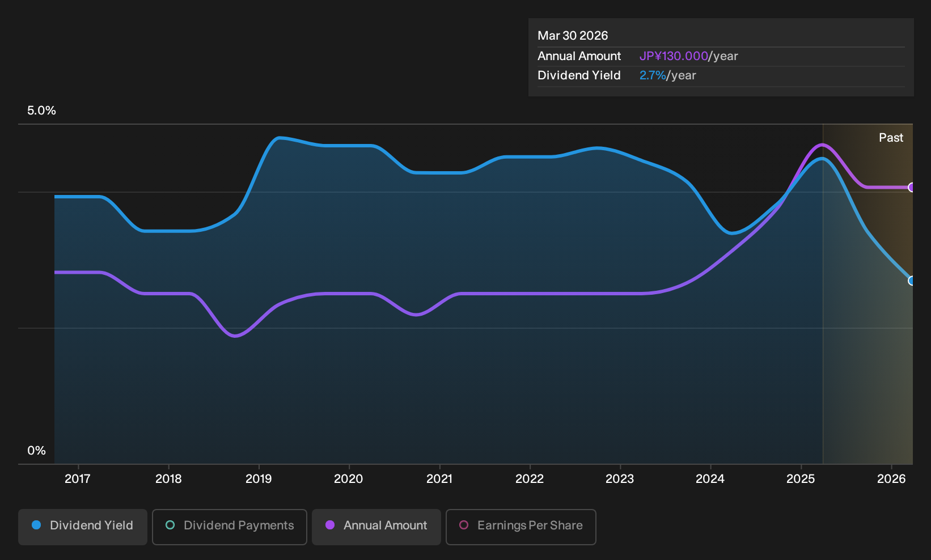This screenshot has height=560, width=931.
Task: Click the 2026 axis year label
Action: (x=891, y=479)
